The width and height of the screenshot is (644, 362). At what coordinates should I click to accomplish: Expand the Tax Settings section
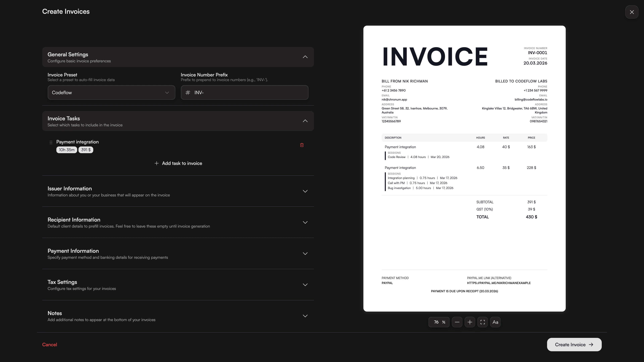305,285
